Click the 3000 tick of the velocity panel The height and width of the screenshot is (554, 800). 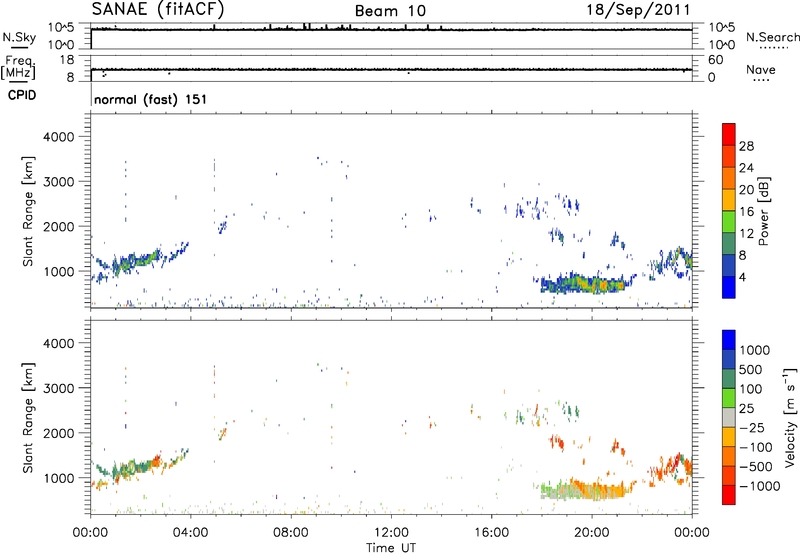point(58,388)
